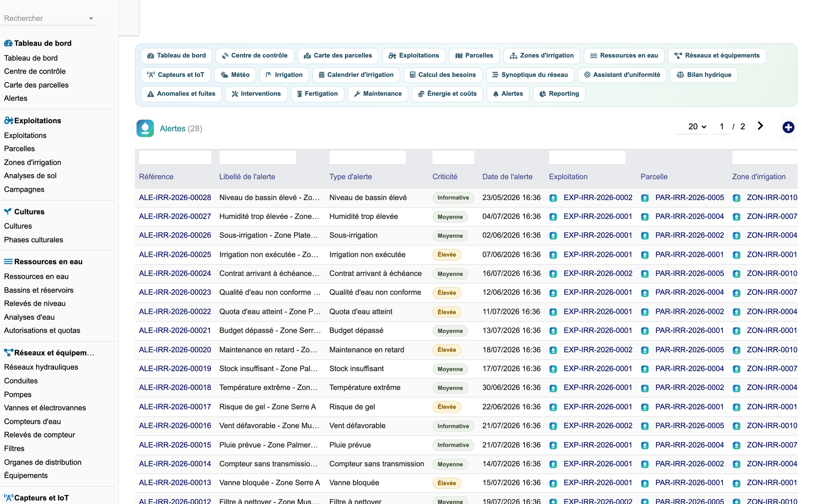Open parcelle icon in ALE-IRR-2026-00024 row
The width and height of the screenshot is (815, 504).
(x=645, y=274)
